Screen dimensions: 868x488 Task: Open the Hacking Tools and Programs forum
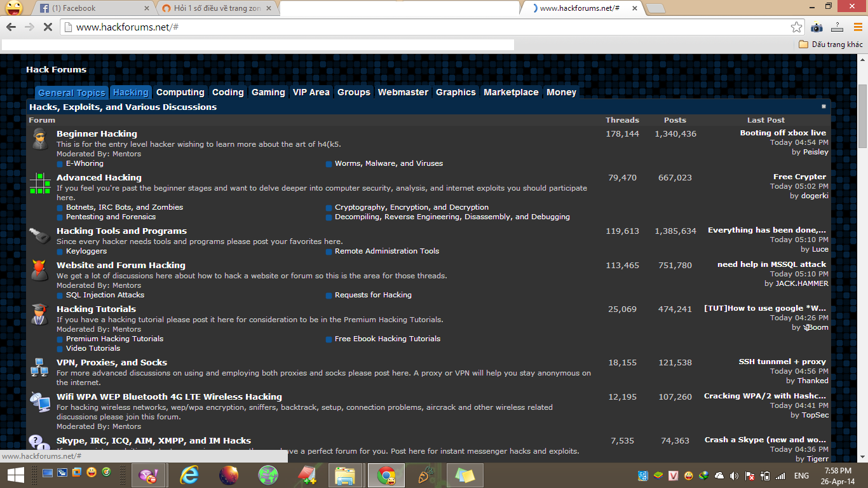121,231
